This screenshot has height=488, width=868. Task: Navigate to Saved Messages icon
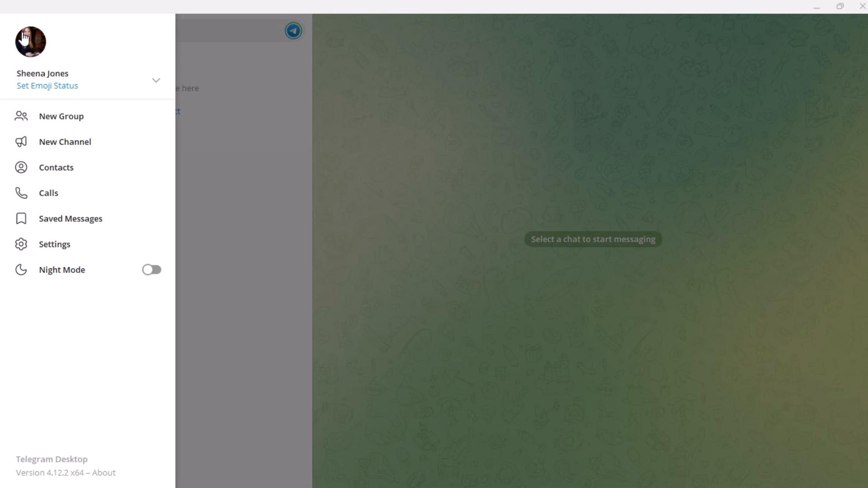[x=21, y=218]
